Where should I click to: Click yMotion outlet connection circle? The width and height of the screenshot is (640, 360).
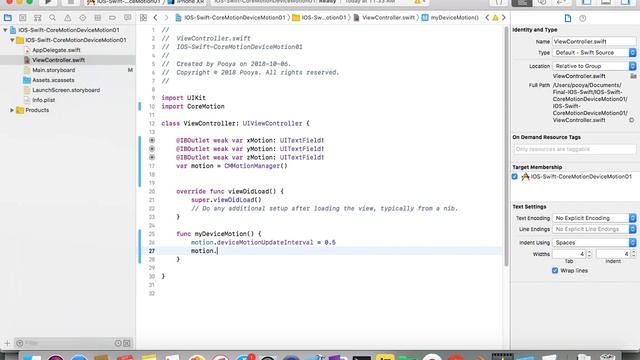point(152,149)
